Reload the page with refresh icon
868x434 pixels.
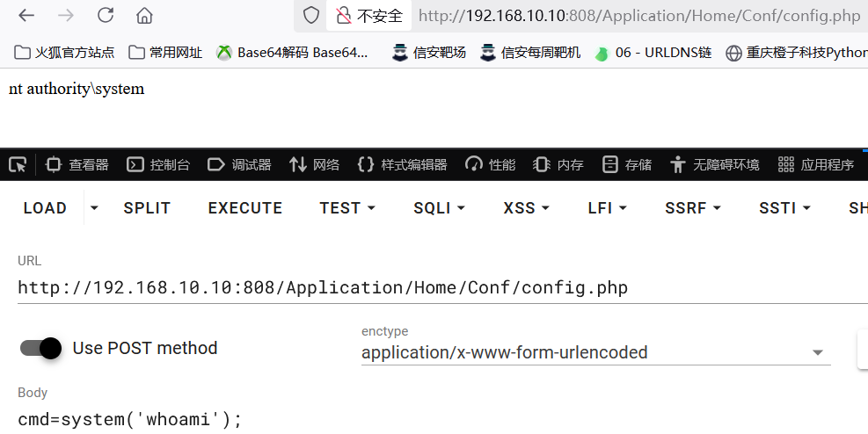106,15
